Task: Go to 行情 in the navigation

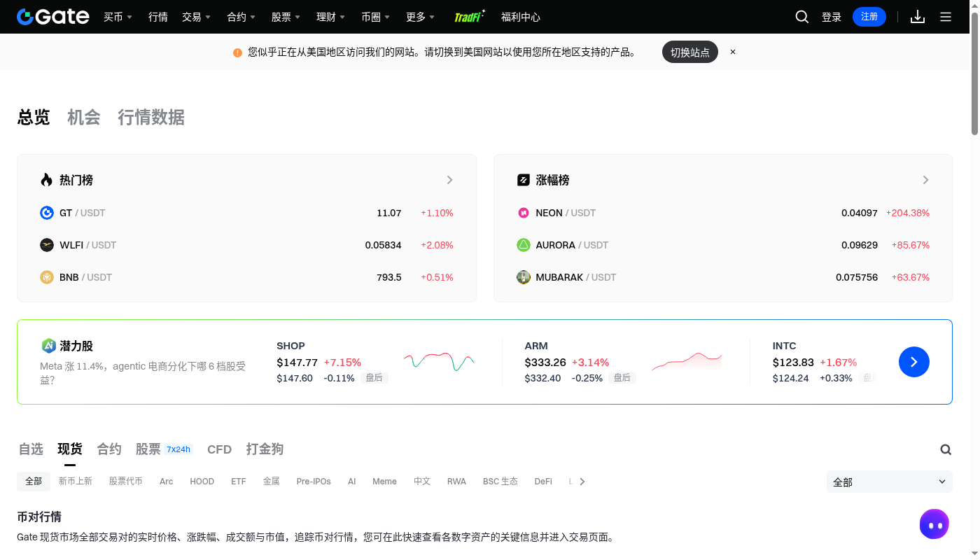Action: [158, 17]
